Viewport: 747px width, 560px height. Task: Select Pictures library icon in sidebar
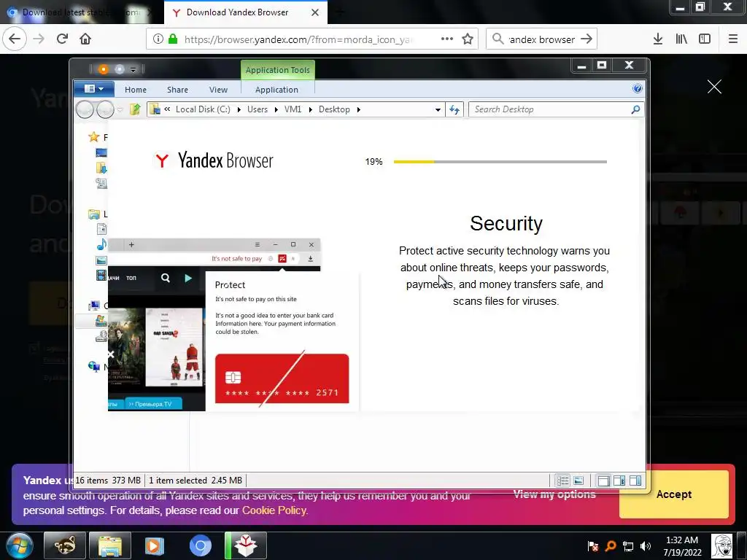coord(101,260)
